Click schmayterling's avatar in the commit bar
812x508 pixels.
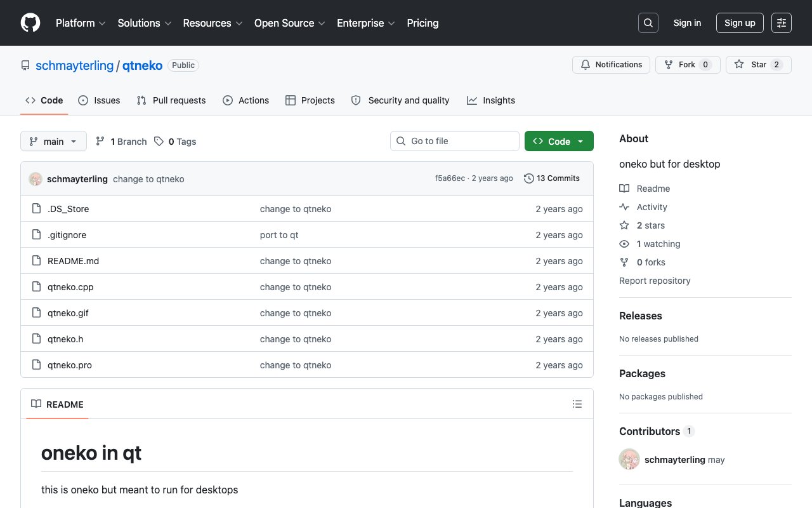click(x=36, y=179)
